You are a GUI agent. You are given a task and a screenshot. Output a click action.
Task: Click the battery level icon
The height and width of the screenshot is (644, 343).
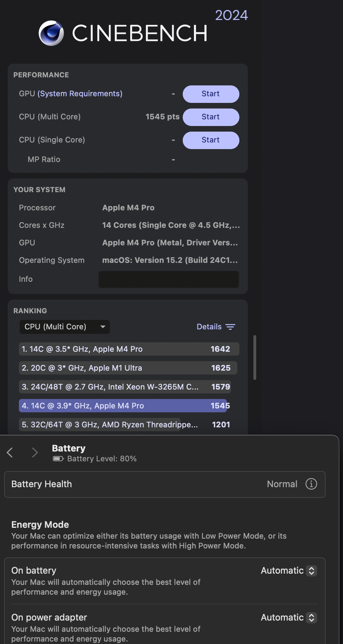tap(58, 459)
